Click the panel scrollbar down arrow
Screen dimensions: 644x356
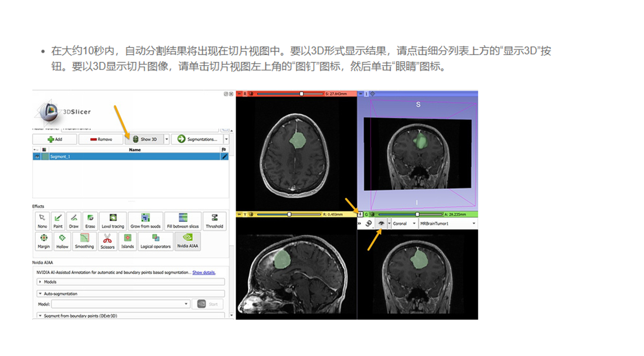231,316
